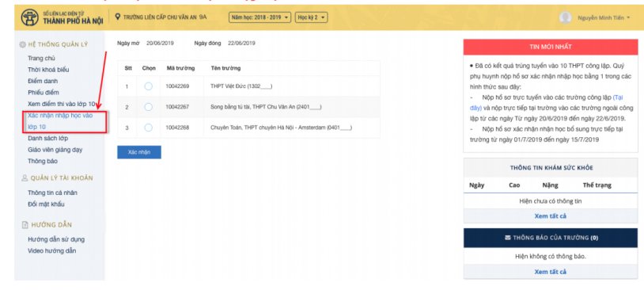The width and height of the screenshot is (644, 290).
Task: Open Đổi mật khẩu page
Action: 46,204
